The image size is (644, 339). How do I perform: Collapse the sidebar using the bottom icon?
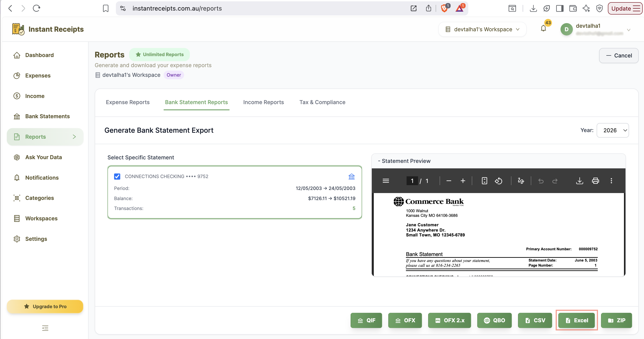click(45, 328)
